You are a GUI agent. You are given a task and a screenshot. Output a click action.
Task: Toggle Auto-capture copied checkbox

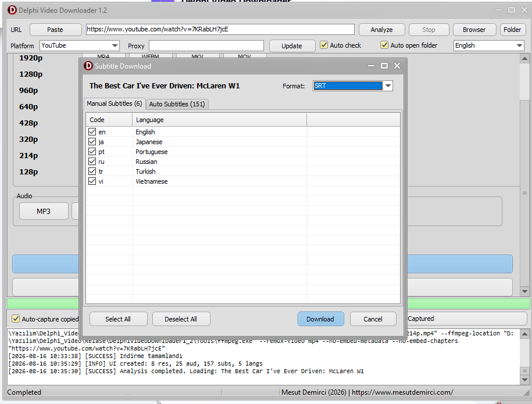pos(16,319)
